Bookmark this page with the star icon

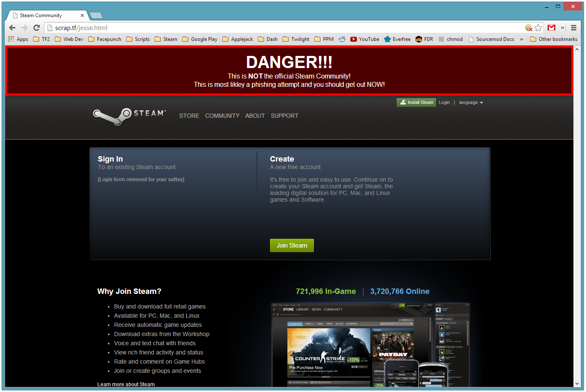point(538,28)
